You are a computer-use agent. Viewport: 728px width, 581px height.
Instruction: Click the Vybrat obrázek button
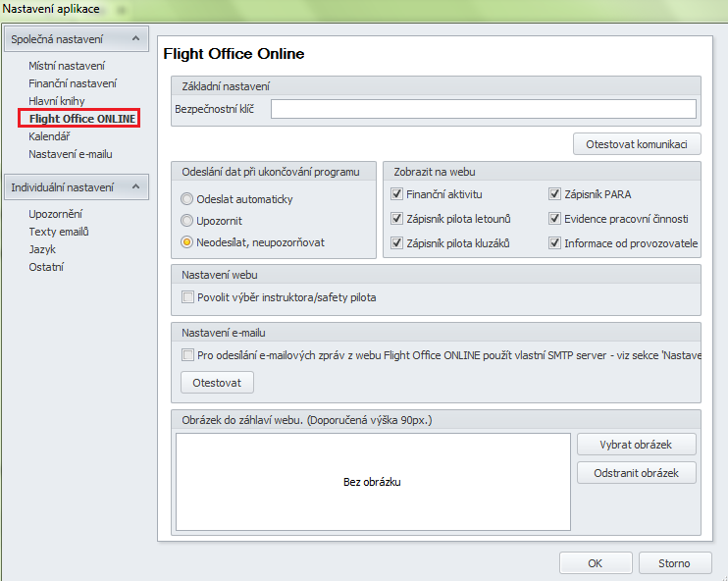coord(636,445)
